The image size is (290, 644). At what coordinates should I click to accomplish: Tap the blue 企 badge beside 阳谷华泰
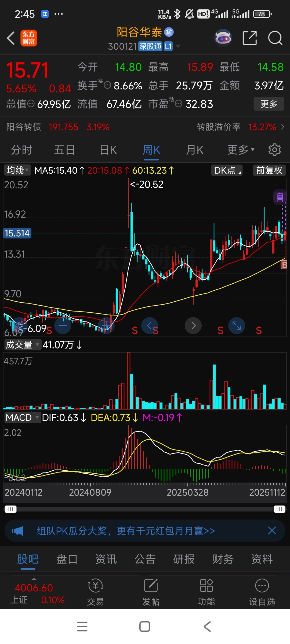[169, 32]
